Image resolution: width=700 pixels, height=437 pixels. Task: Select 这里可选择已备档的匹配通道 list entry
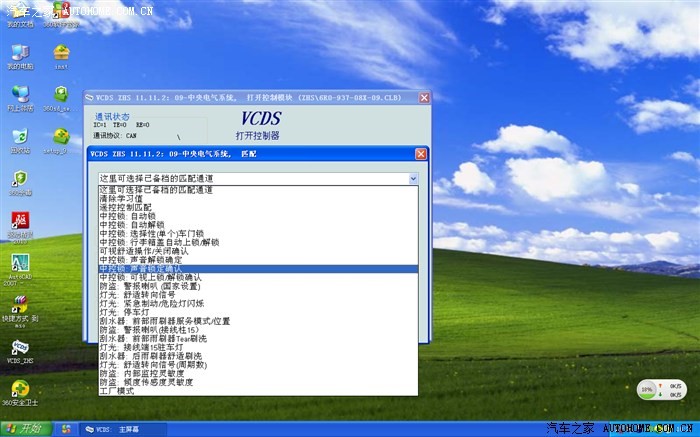tap(258, 190)
